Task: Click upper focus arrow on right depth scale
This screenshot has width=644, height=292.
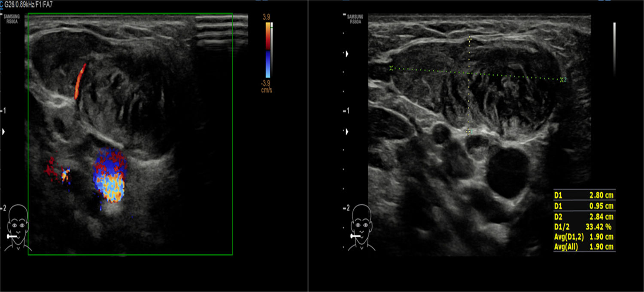Action: pos(347,54)
